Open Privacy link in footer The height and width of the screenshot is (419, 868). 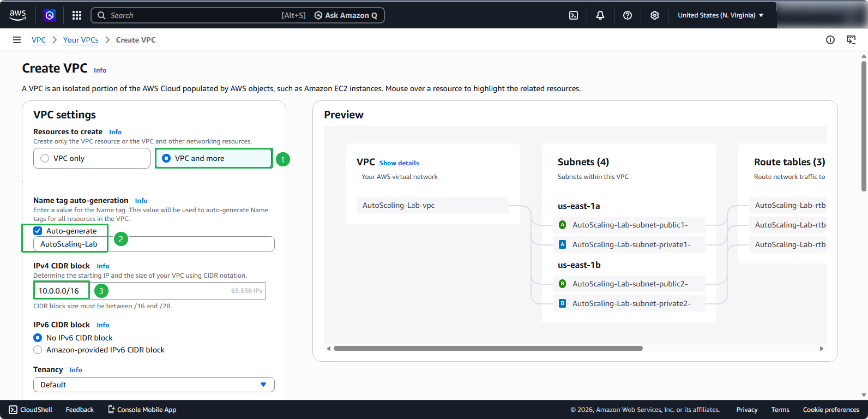(747, 410)
